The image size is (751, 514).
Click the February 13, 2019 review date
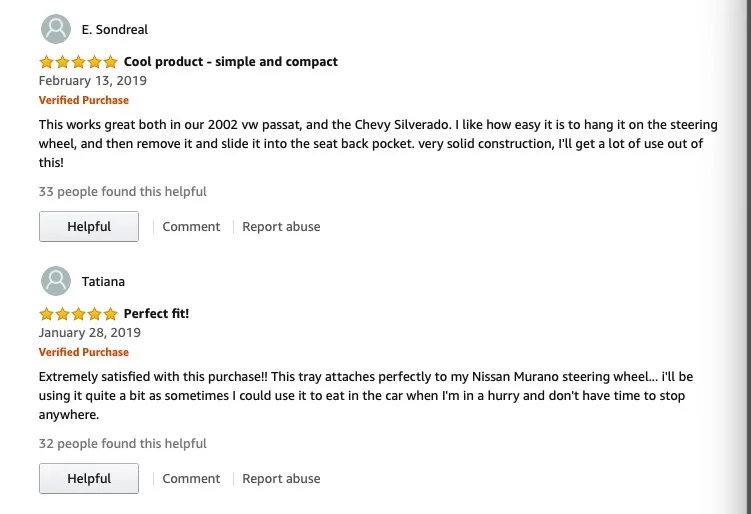[x=93, y=81]
